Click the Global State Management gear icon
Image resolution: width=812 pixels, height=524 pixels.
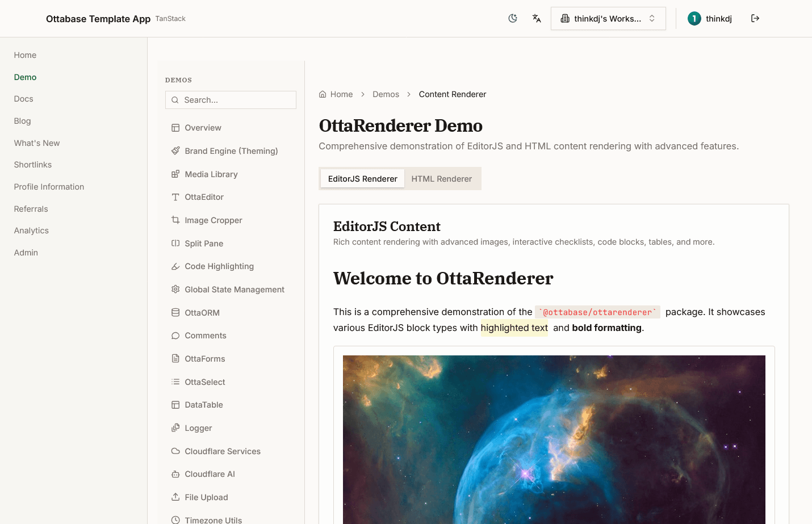point(175,290)
